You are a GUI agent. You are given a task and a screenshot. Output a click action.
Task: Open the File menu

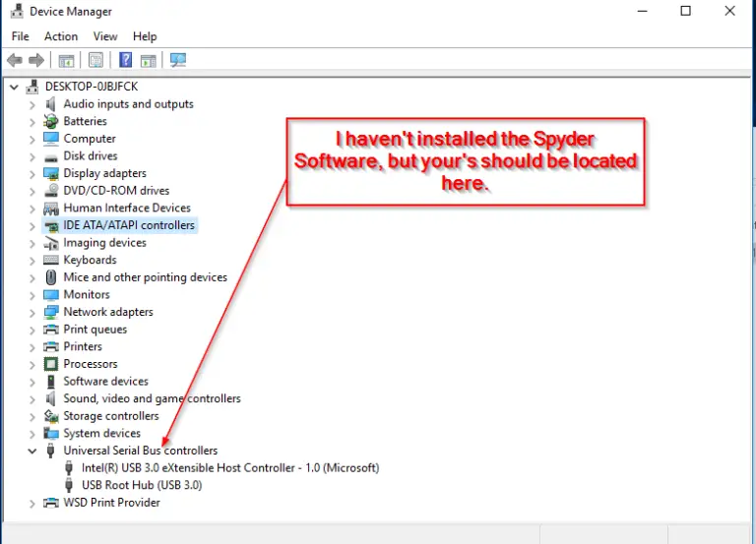pos(21,36)
